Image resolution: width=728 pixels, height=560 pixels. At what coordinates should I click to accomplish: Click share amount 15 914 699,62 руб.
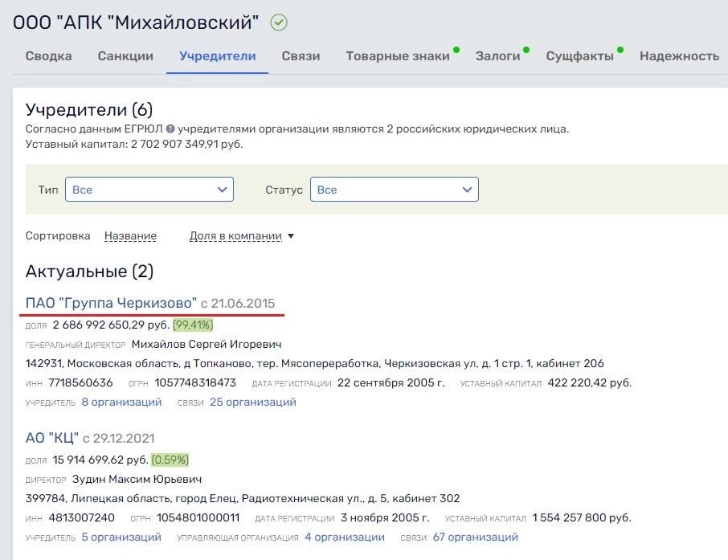tap(100, 460)
